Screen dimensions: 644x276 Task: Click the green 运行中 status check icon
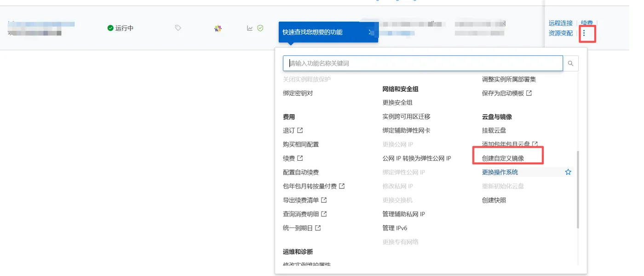pos(110,28)
